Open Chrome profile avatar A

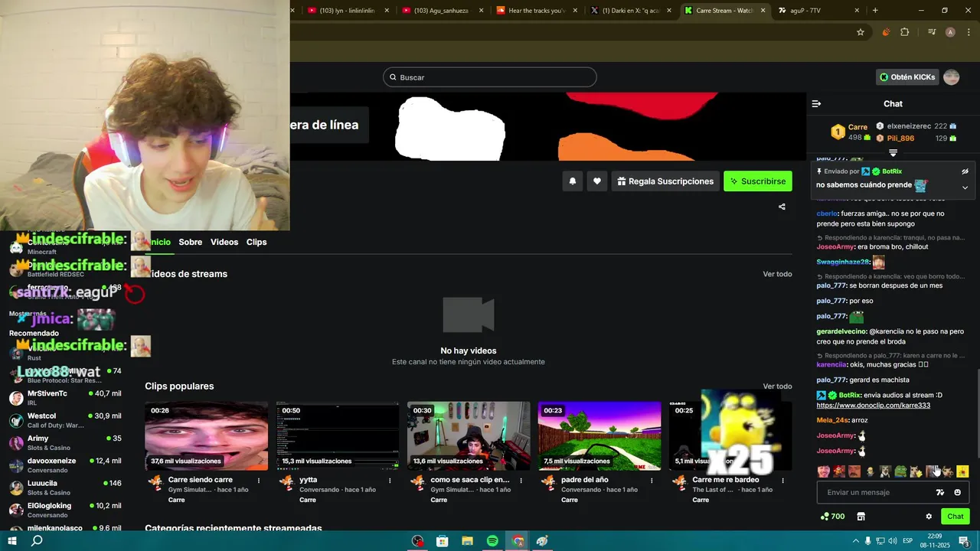click(950, 32)
